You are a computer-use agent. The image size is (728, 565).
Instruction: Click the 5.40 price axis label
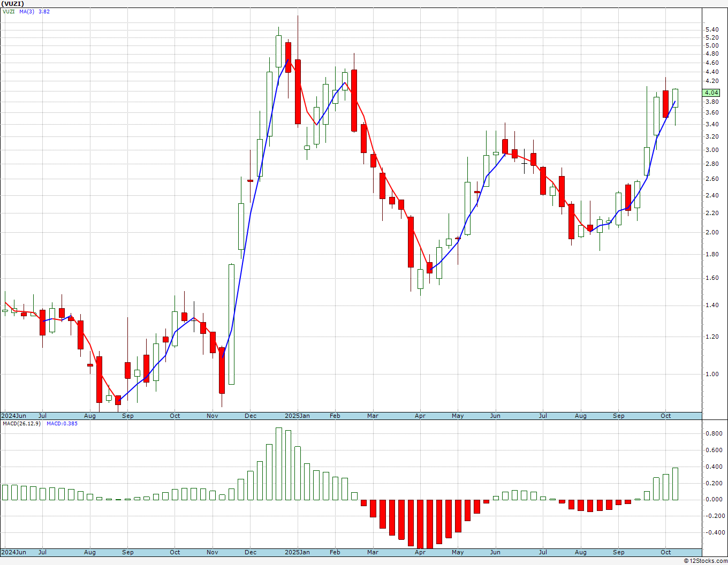pyautogui.click(x=712, y=29)
